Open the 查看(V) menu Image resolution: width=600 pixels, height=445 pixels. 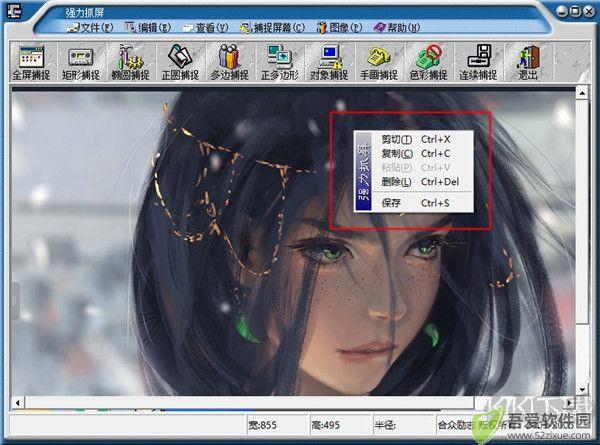206,28
